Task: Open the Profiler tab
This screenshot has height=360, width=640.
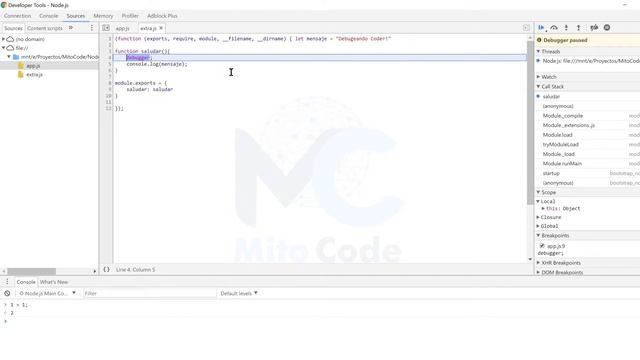Action: tap(130, 16)
